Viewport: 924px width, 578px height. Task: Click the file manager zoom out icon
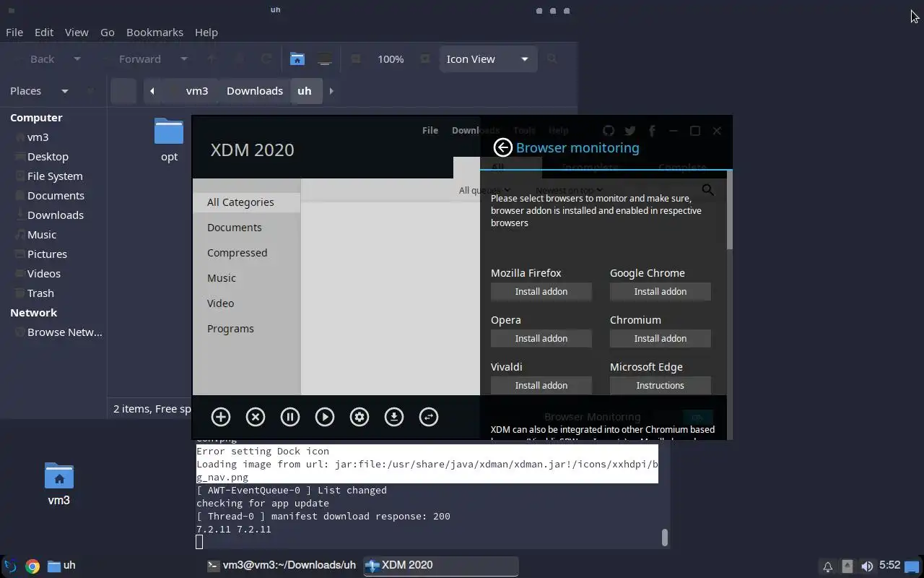[x=355, y=59]
